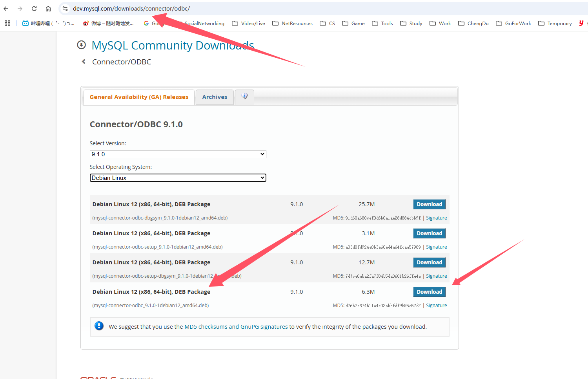Click the Select Operating System label
The height and width of the screenshot is (379, 588).
coord(121,167)
